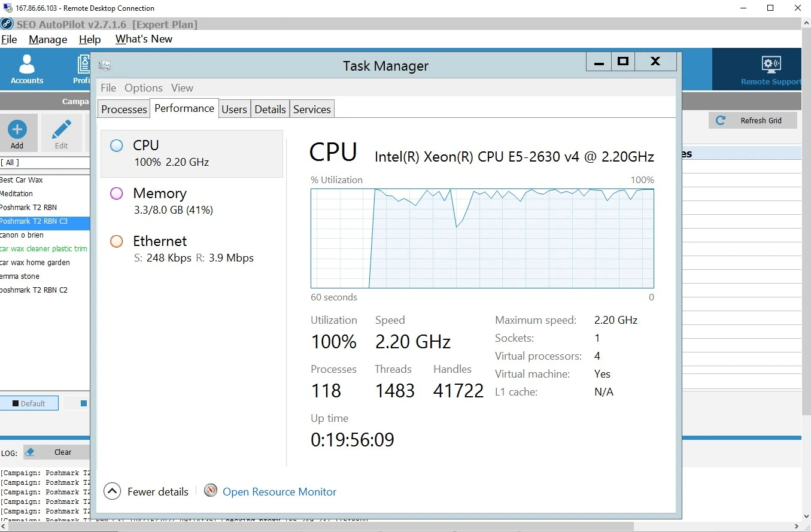Screen dimensions: 811x532
Task: Open the [ All ] filter dropdown
Action: click(x=45, y=163)
